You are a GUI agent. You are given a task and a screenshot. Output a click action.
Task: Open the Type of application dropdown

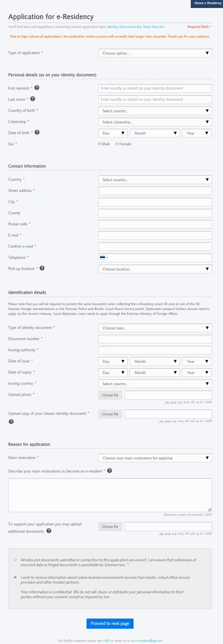pos(155,53)
